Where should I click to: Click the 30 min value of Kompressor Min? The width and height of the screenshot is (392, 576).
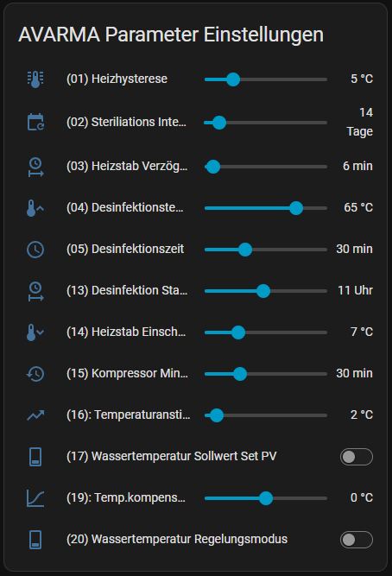[354, 373]
